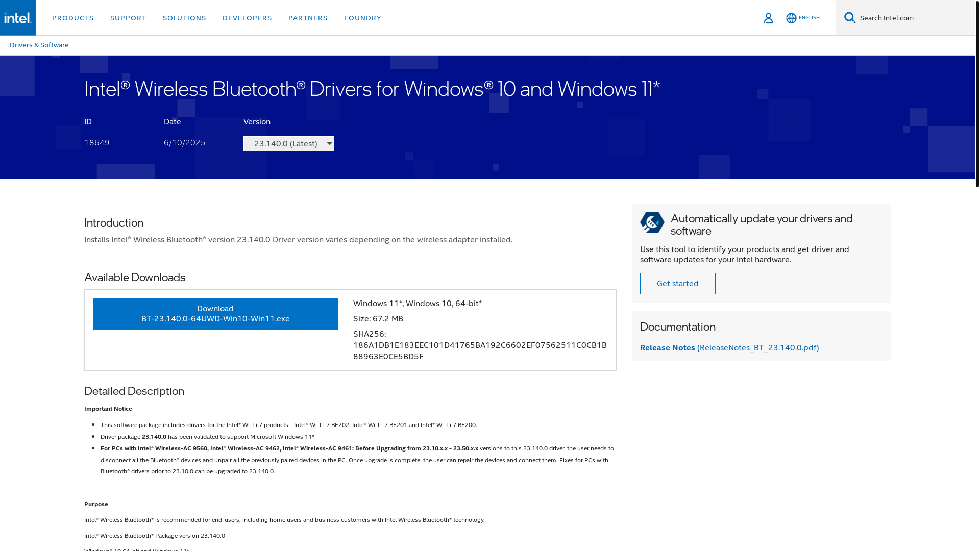Open the Products menu

(73, 18)
